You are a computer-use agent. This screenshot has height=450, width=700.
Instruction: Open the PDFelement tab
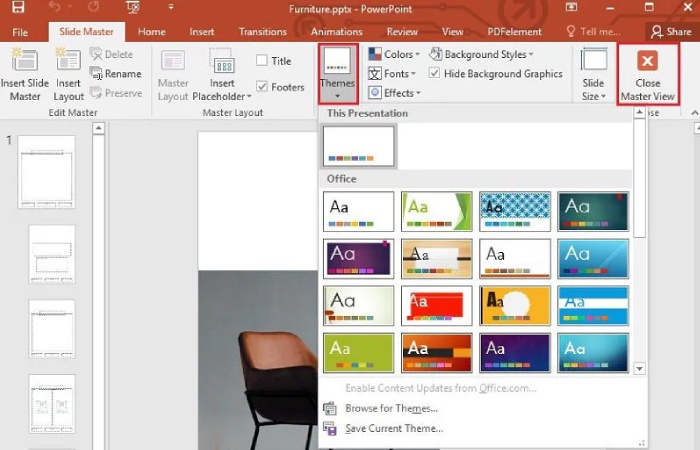(x=514, y=32)
